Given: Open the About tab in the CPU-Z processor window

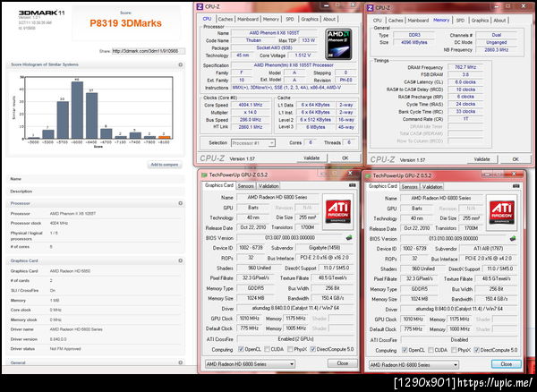Looking at the screenshot, I should point(329,19).
